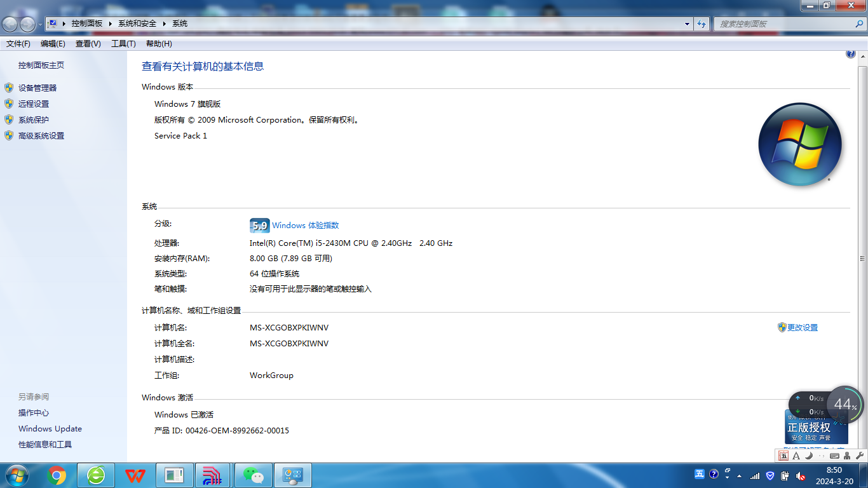Open WeChat from the taskbar
Image resolution: width=868 pixels, height=488 pixels.
pyautogui.click(x=253, y=475)
